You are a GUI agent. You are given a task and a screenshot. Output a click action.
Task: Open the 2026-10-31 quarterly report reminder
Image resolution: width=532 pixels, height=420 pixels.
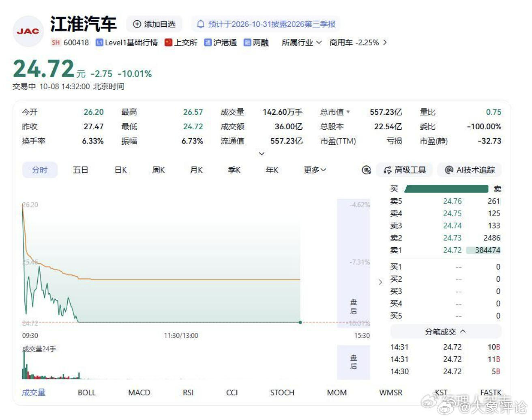266,24
